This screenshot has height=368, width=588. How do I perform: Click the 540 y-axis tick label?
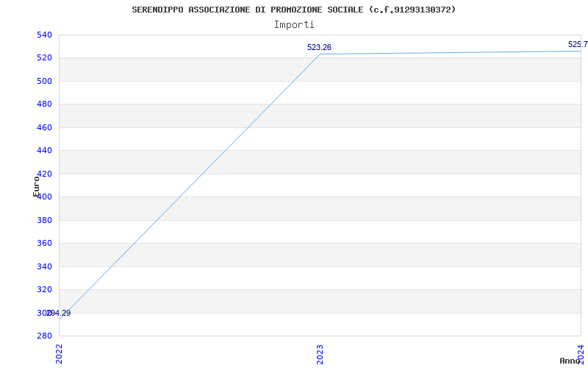click(44, 35)
